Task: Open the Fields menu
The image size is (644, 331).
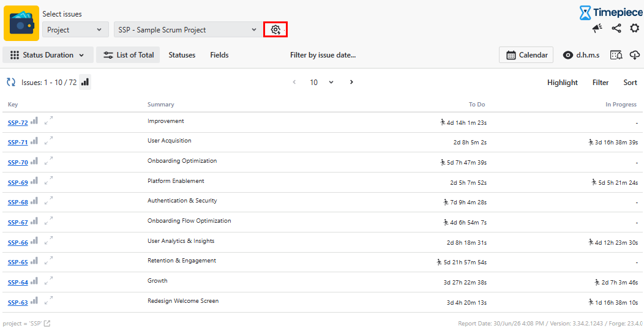Action: [x=219, y=55]
